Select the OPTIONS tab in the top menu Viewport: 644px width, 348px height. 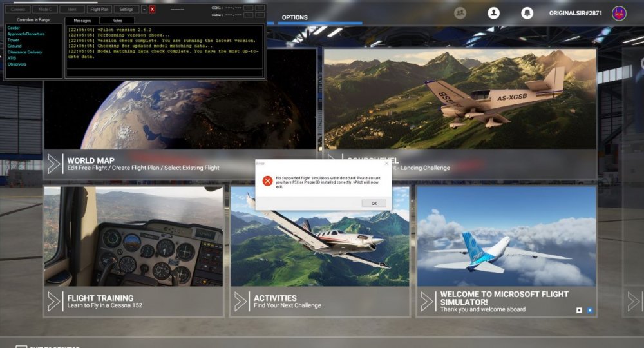point(294,17)
